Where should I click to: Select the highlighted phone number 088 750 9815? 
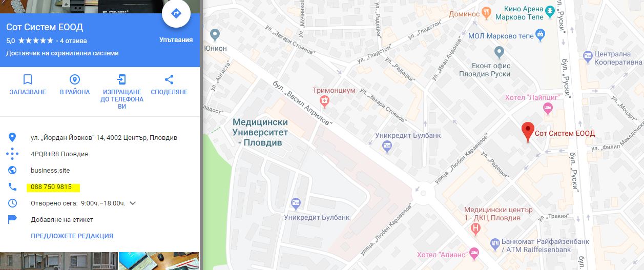(51, 186)
